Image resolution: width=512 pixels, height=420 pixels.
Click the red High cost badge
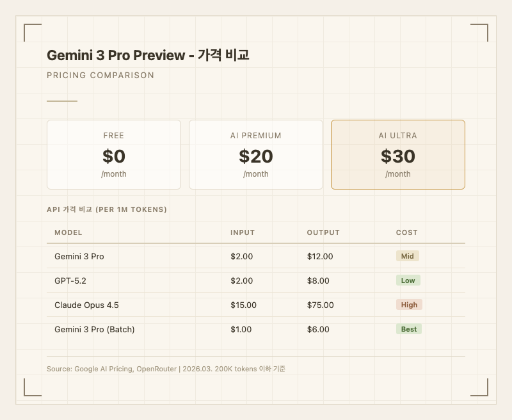click(409, 305)
